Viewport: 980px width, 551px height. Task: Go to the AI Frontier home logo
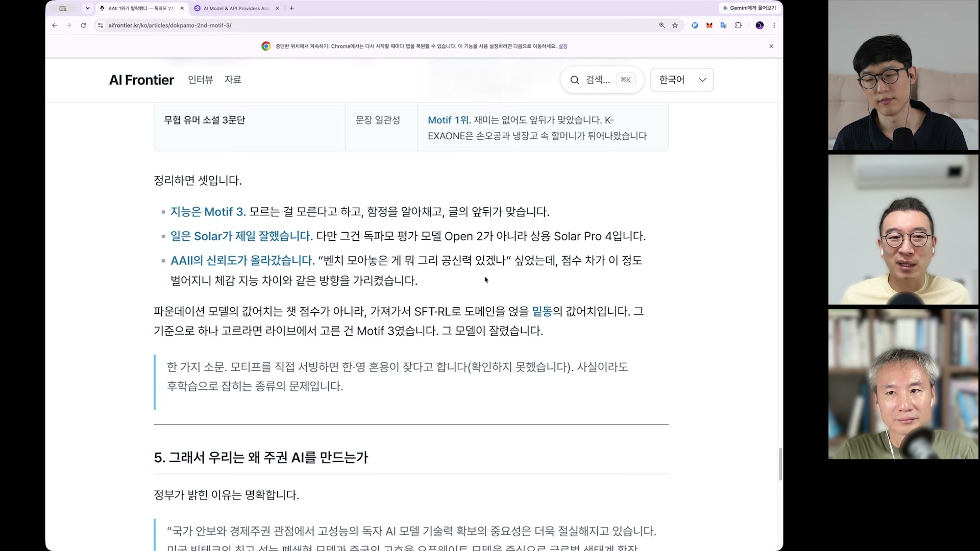[x=141, y=80]
